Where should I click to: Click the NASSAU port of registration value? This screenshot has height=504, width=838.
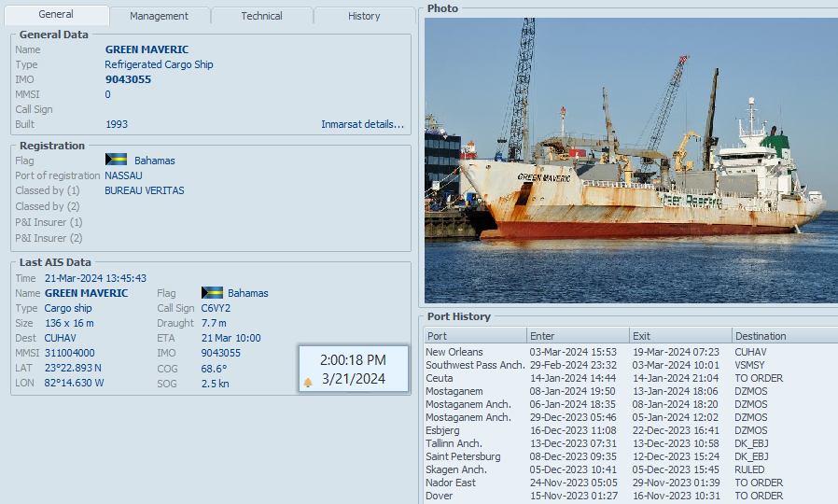[x=123, y=175]
